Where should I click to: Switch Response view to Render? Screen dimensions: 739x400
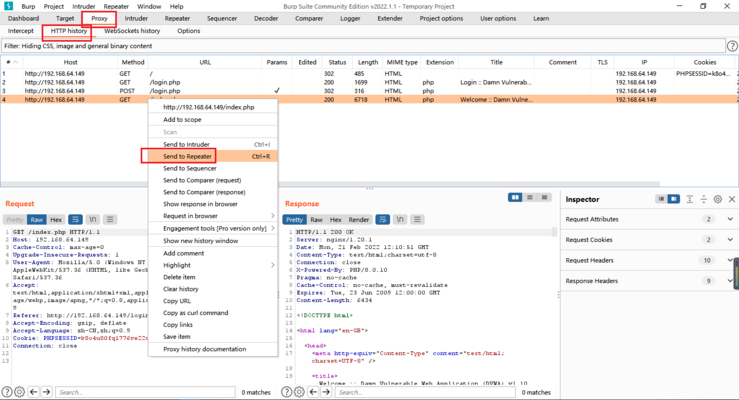(358, 219)
